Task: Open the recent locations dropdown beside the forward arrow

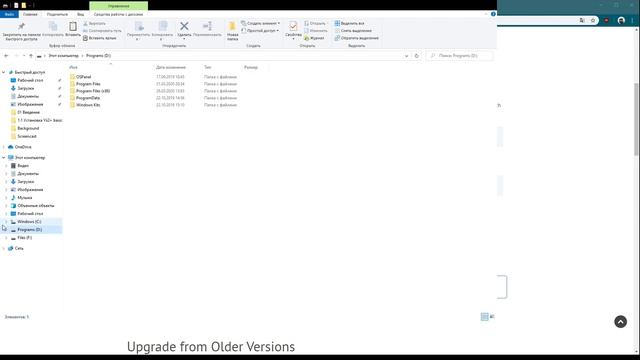Action: click(x=24, y=56)
